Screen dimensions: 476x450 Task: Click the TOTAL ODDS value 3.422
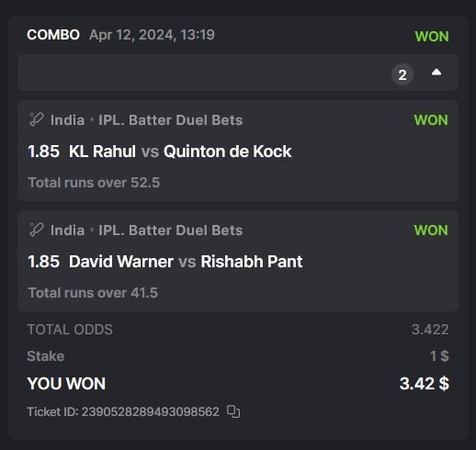(430, 330)
